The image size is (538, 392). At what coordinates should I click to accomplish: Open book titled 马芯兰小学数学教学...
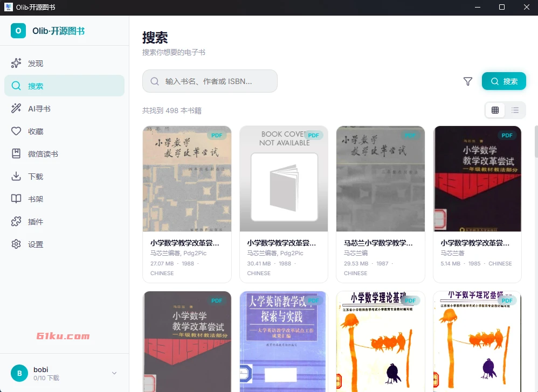click(x=378, y=243)
